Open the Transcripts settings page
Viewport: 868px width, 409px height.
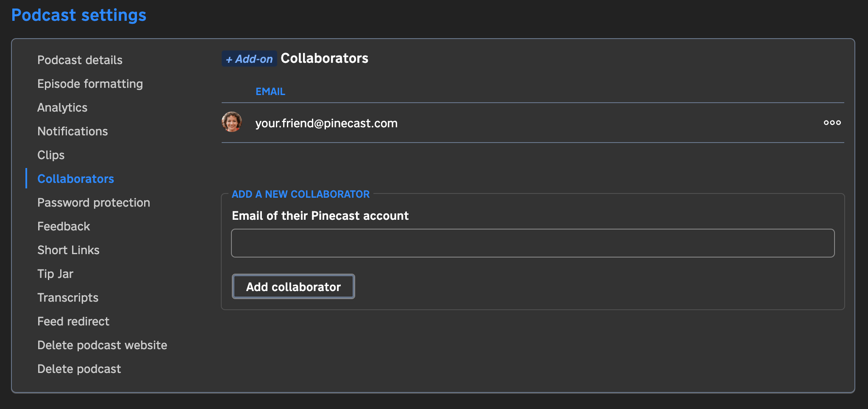point(68,297)
